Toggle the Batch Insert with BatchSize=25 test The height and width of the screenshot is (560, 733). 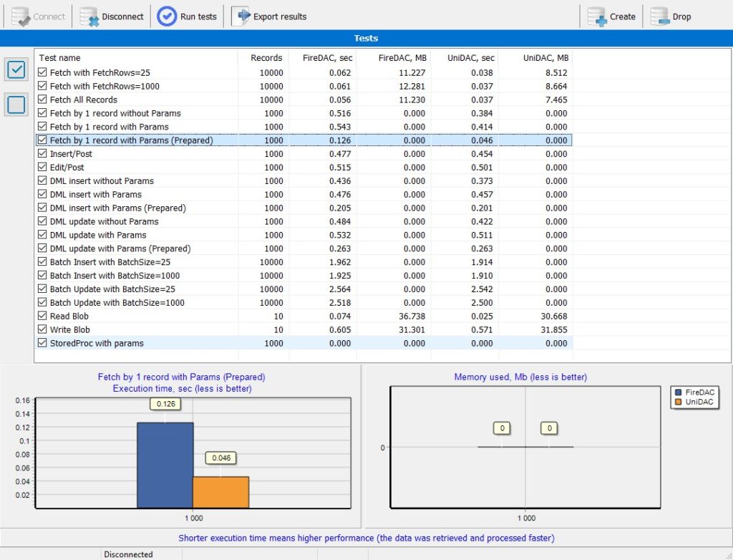[42, 262]
